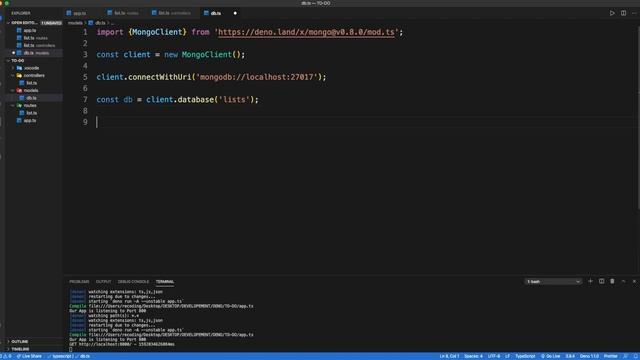Click the UNSAVED badge in Open Editors
This screenshot has width=640, height=360.
(x=51, y=23)
